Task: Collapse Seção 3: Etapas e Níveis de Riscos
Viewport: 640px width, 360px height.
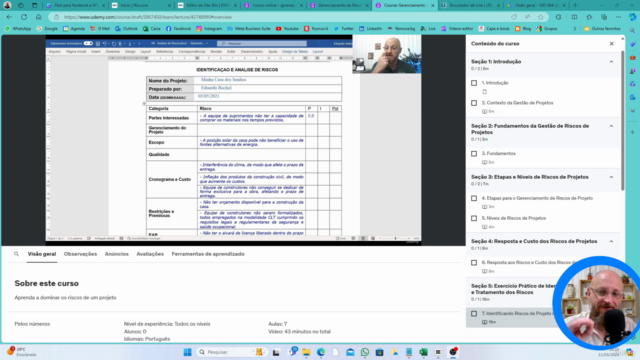Action: [x=611, y=177]
